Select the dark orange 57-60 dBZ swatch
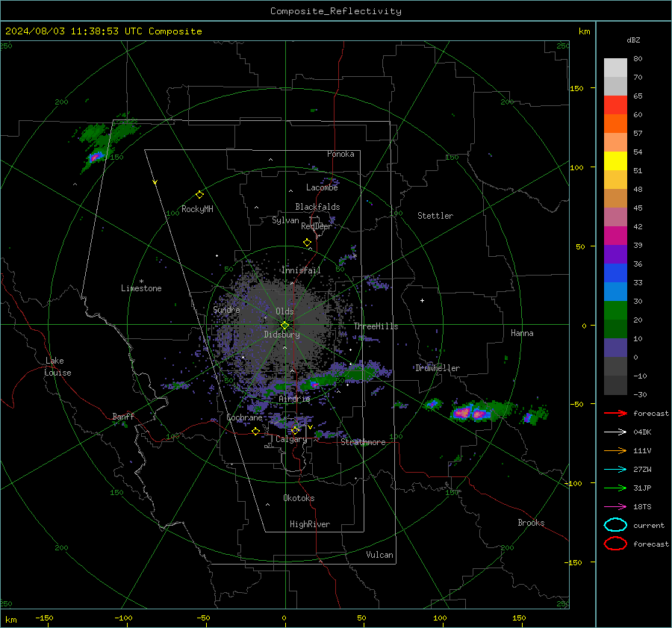The height and width of the screenshot is (628, 672). click(615, 123)
